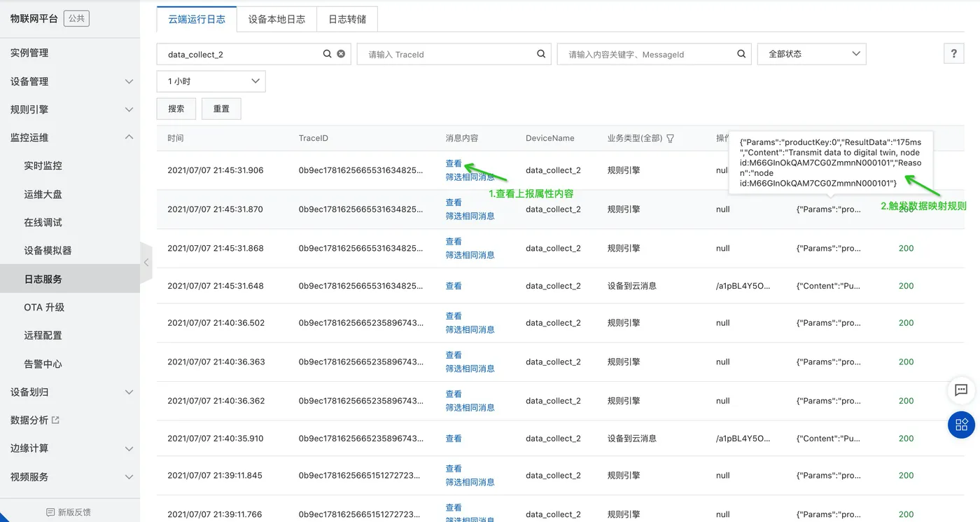Screen dimensions: 980x522
Task: Open 数据分析 external link in sidebar
Action: tap(35, 420)
